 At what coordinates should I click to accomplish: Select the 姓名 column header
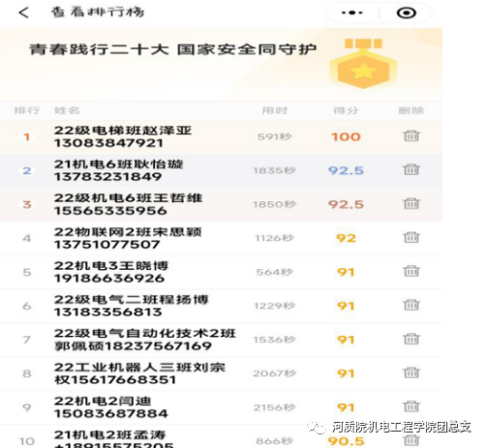[x=67, y=110]
